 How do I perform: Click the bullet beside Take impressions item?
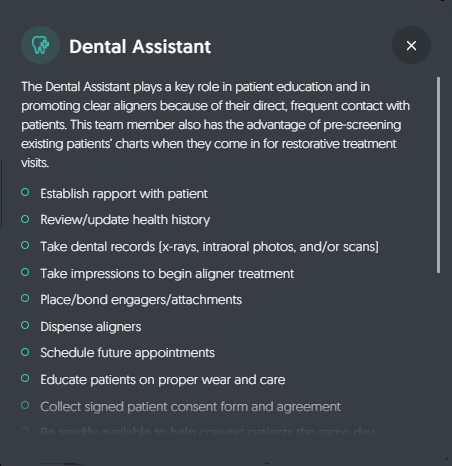tap(25, 272)
